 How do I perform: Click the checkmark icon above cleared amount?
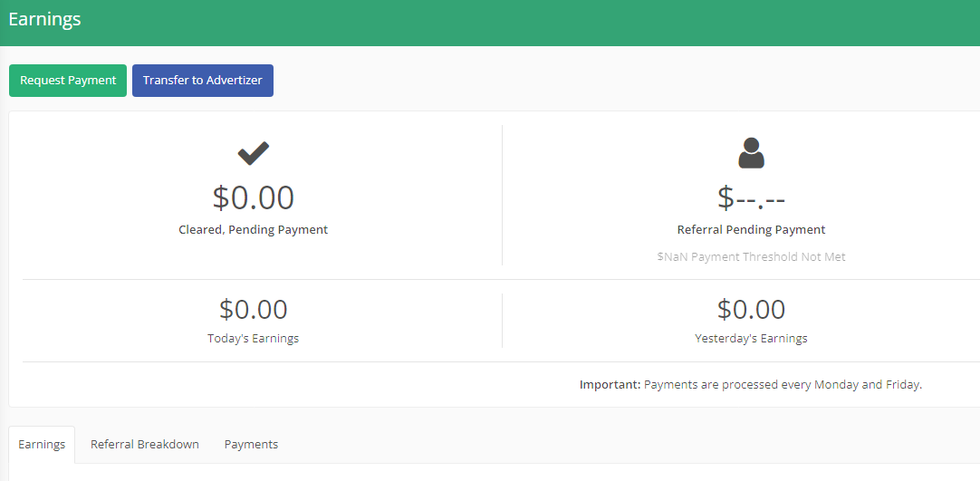pos(253,153)
